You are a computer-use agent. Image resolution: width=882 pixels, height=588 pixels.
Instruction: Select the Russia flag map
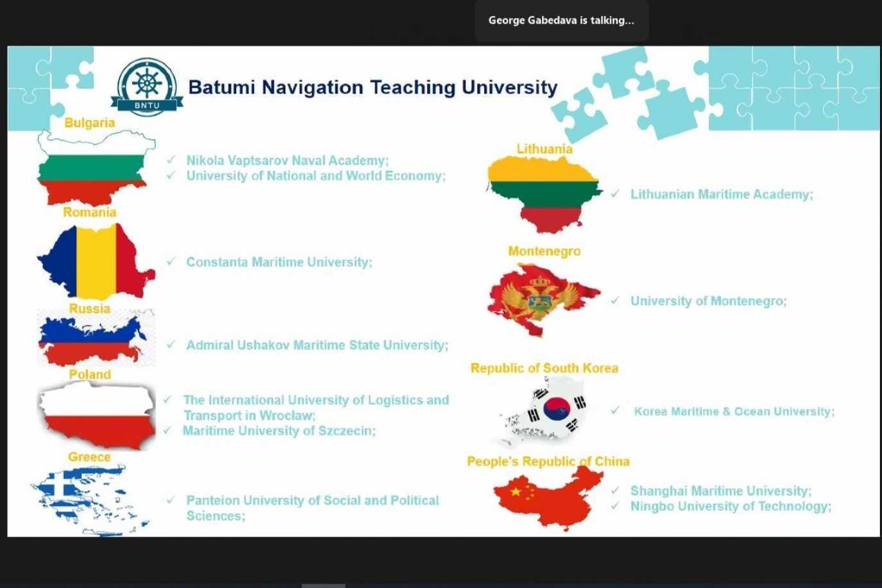pos(96,339)
